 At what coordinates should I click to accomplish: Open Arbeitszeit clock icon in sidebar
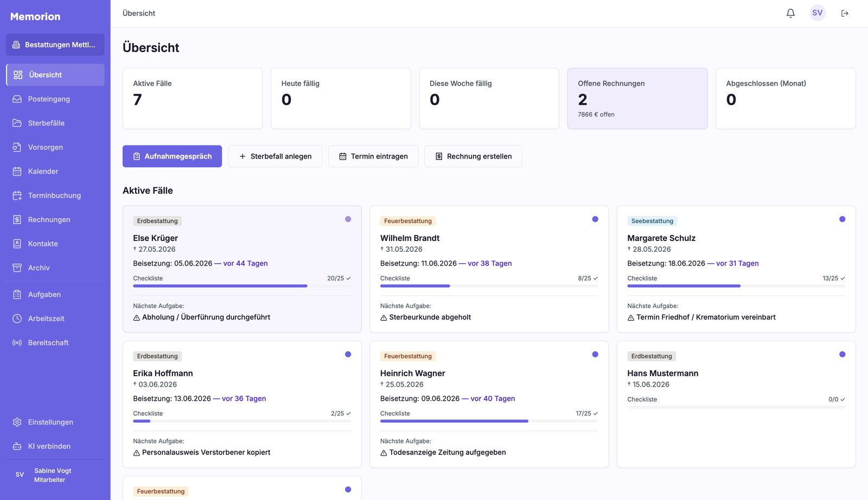point(17,319)
